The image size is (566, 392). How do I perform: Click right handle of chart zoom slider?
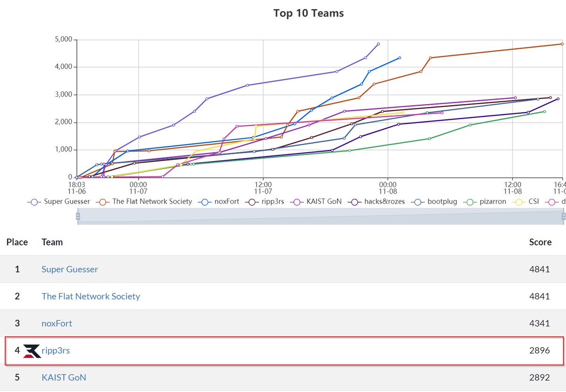click(x=563, y=216)
